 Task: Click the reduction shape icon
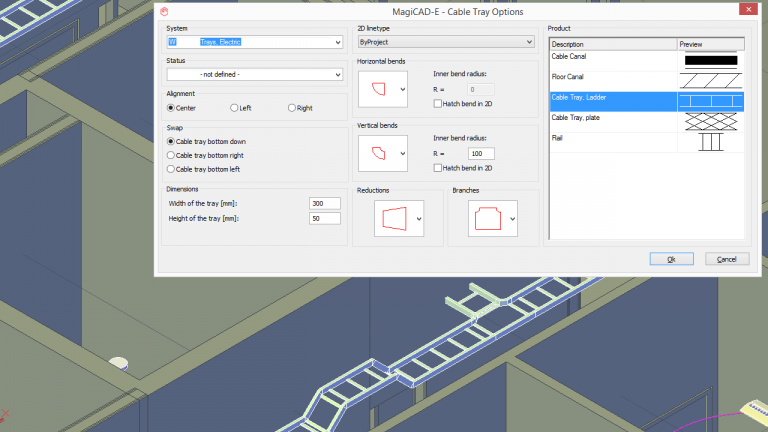pos(394,218)
